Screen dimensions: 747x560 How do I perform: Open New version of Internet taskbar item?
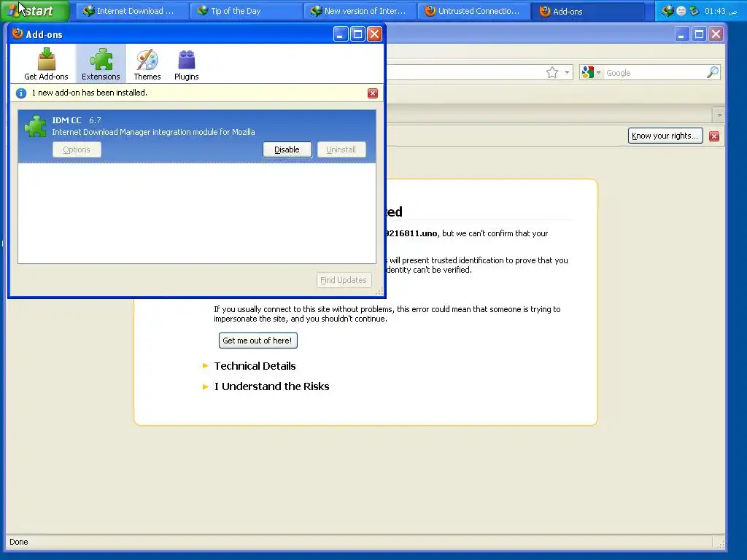(x=359, y=11)
